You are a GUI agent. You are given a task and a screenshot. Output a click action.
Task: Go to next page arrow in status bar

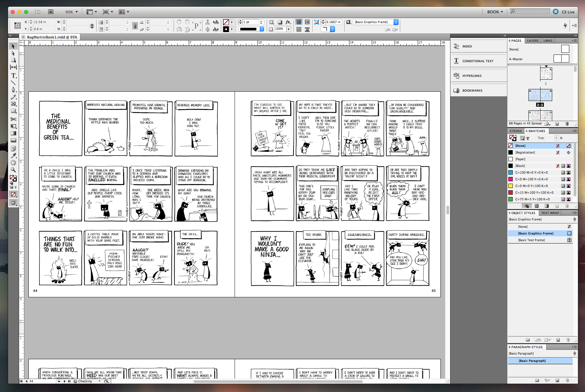pyautogui.click(x=64, y=381)
